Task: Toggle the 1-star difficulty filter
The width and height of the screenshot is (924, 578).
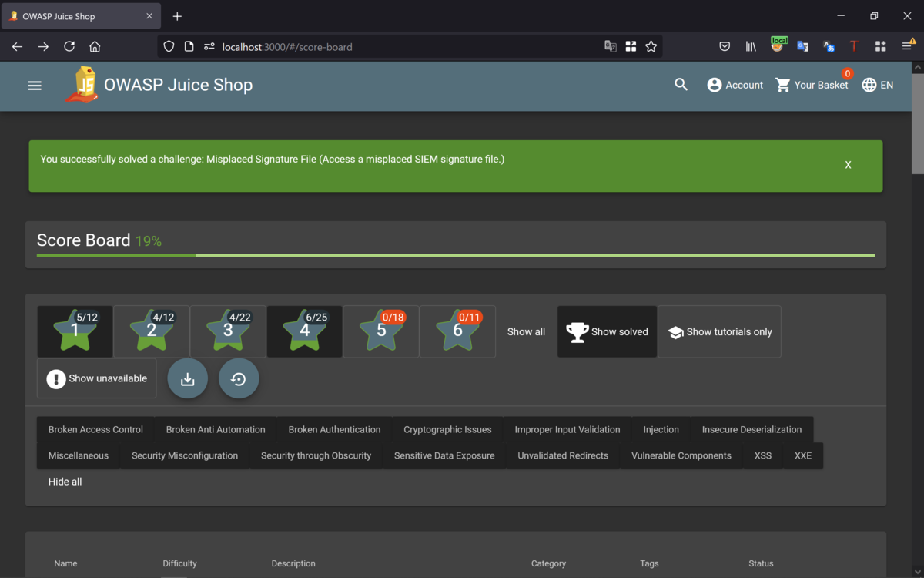Action: (75, 331)
